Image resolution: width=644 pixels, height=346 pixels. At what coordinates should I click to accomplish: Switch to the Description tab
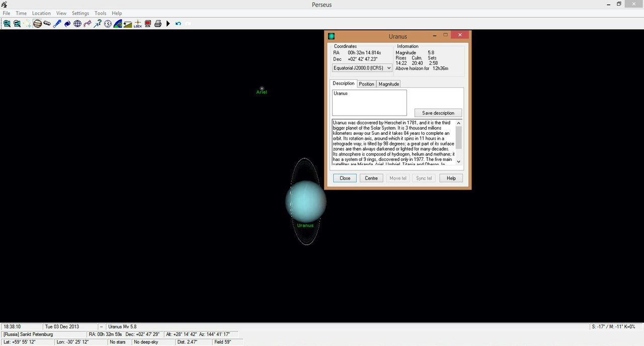click(344, 83)
